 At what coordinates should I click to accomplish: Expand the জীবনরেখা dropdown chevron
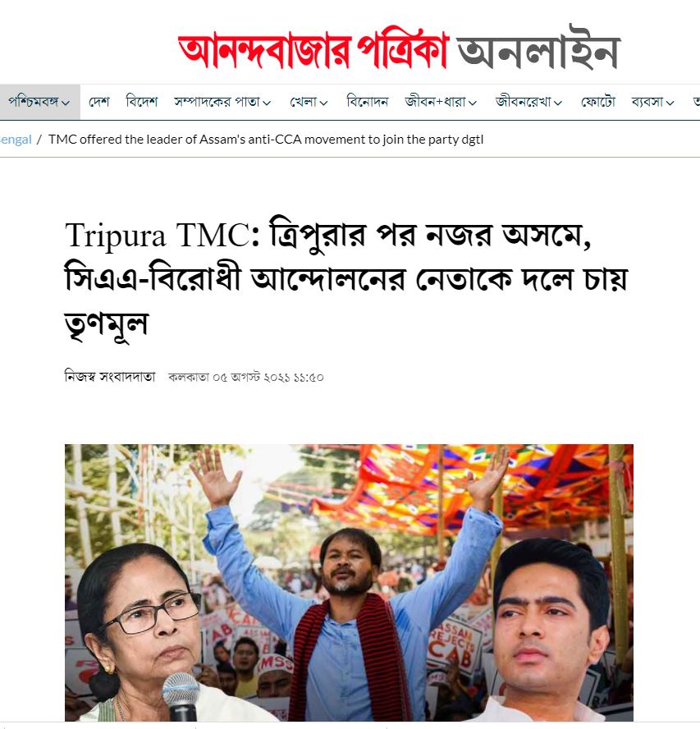pos(558,103)
